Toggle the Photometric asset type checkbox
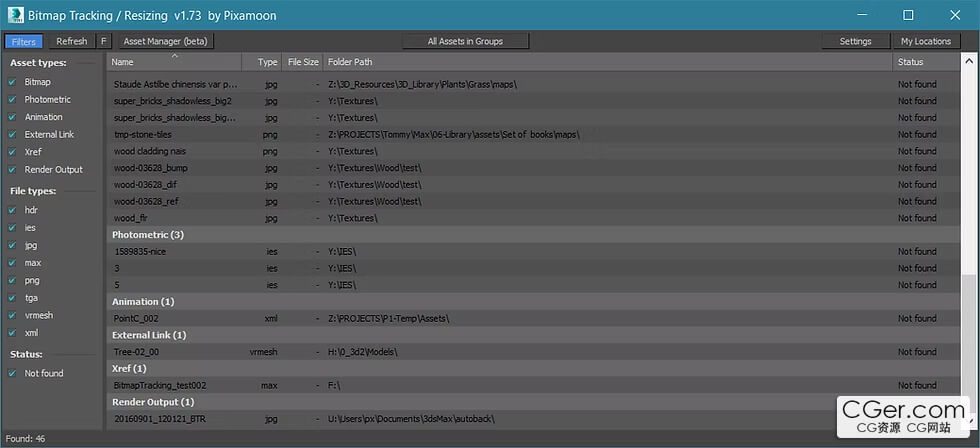This screenshot has height=448, width=980. point(12,100)
